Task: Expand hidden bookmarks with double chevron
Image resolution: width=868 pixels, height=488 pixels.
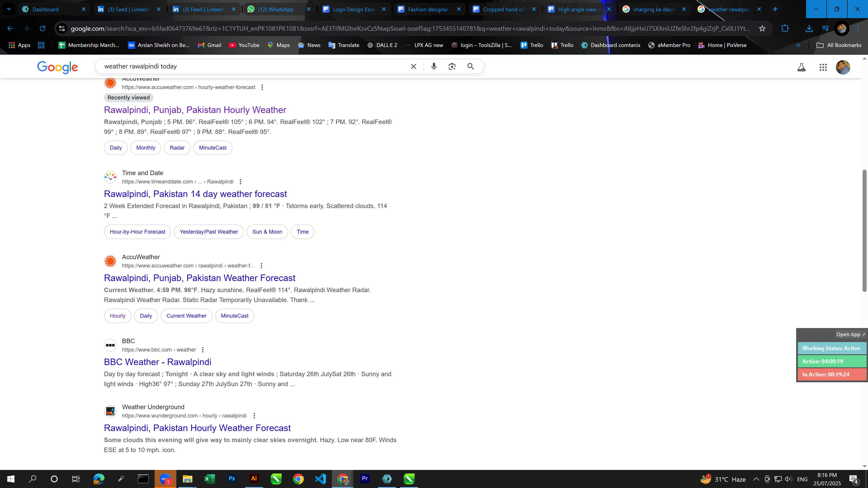Action: click(x=798, y=45)
